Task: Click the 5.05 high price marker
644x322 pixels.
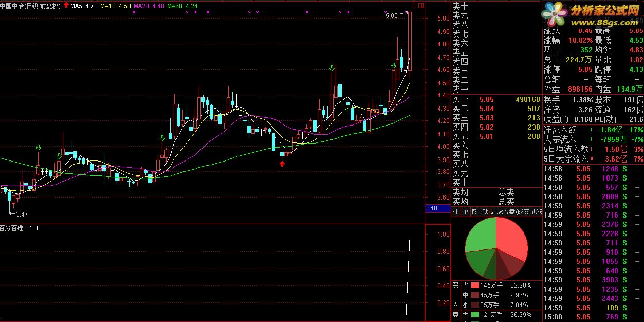Action: tap(392, 16)
